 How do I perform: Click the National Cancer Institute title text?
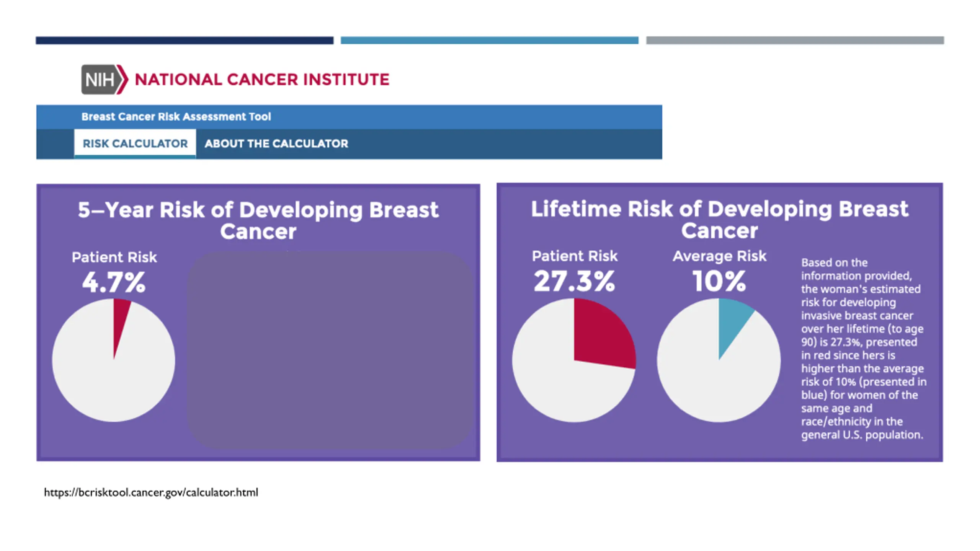point(262,80)
